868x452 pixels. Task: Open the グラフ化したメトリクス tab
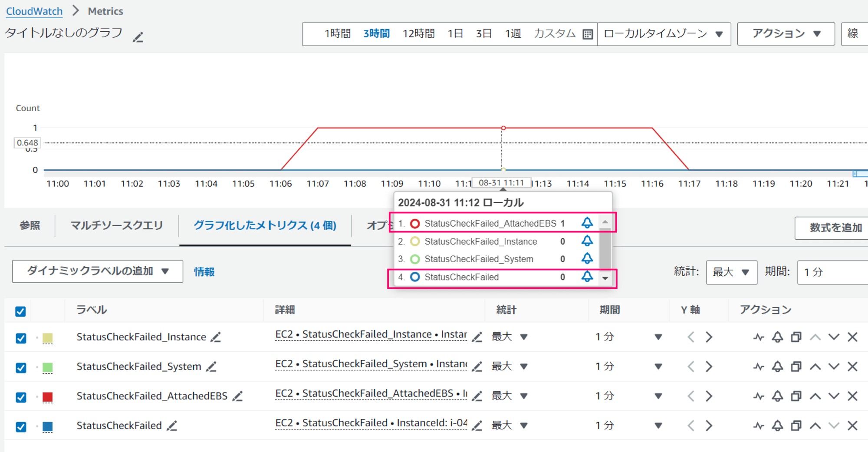pos(265,226)
